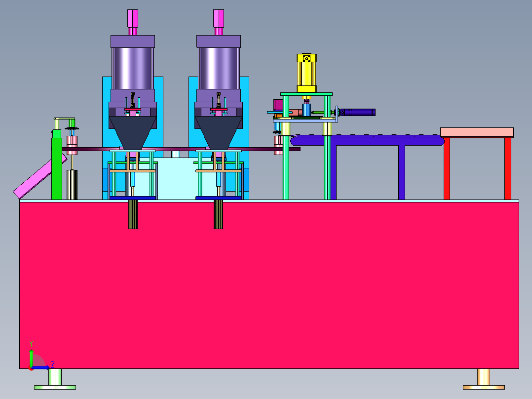The height and width of the screenshot is (399, 532).
Task: Select the dark blue horizontal air cylinder
Action: (358, 112)
